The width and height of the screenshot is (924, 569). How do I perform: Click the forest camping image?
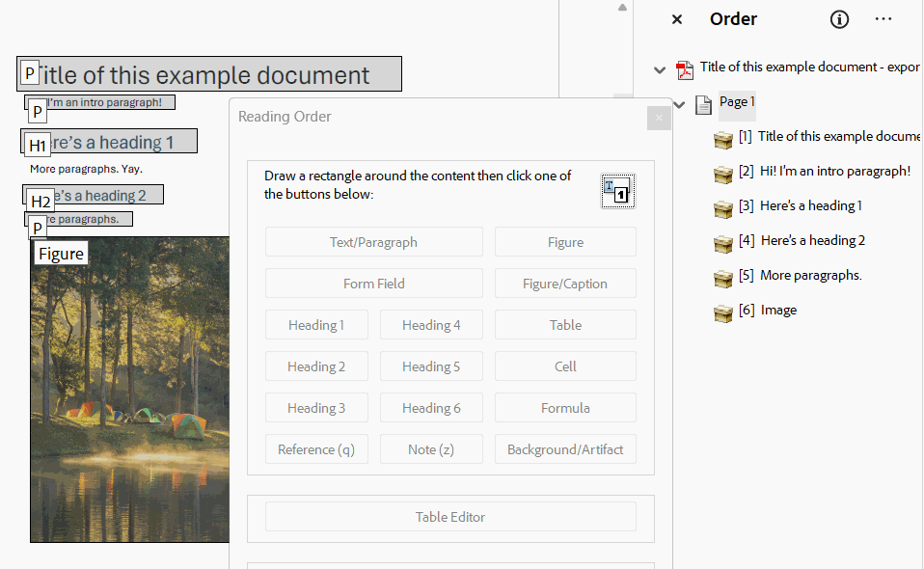[x=130, y=390]
